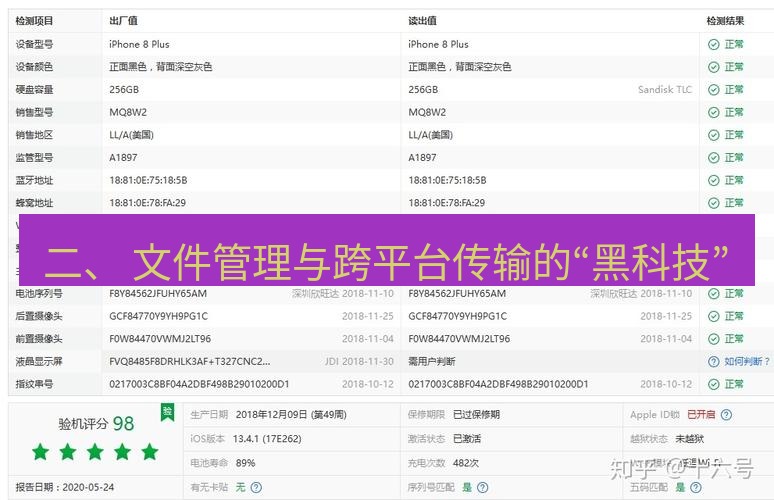The height and width of the screenshot is (500, 774).
Task: Click the JDI 2018-11-30 date note
Action: pos(359,362)
